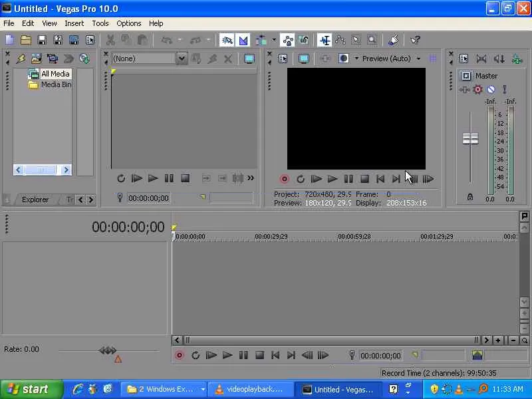Toggle preview on external monitor

[304, 59]
